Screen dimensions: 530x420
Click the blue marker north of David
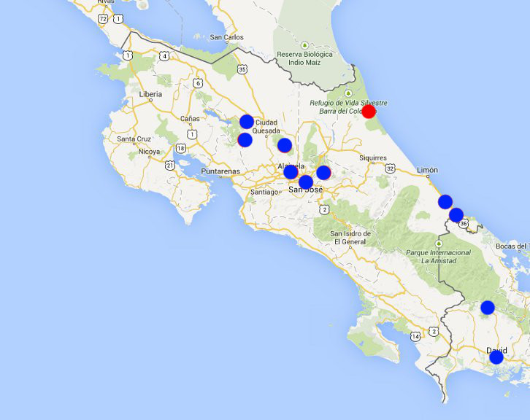[x=488, y=307]
